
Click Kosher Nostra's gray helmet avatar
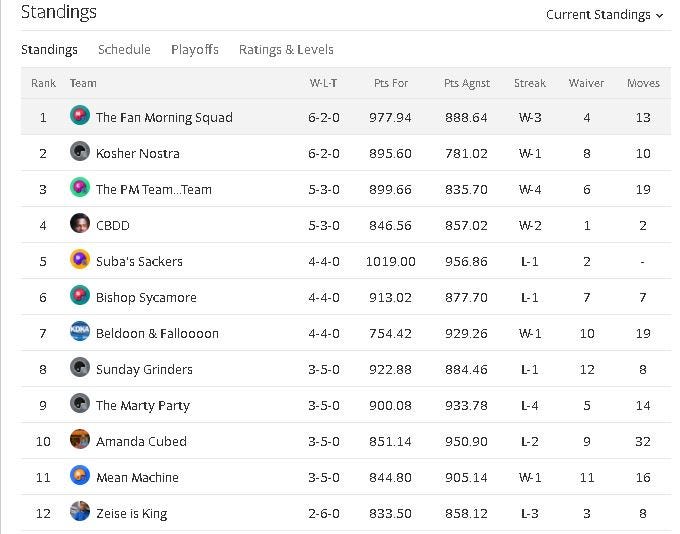point(80,151)
